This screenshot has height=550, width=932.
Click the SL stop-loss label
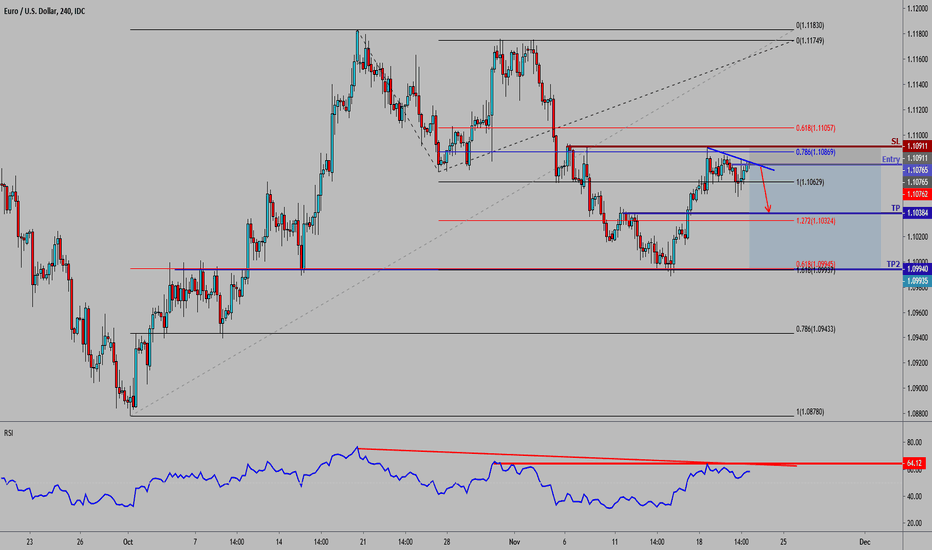[896, 141]
